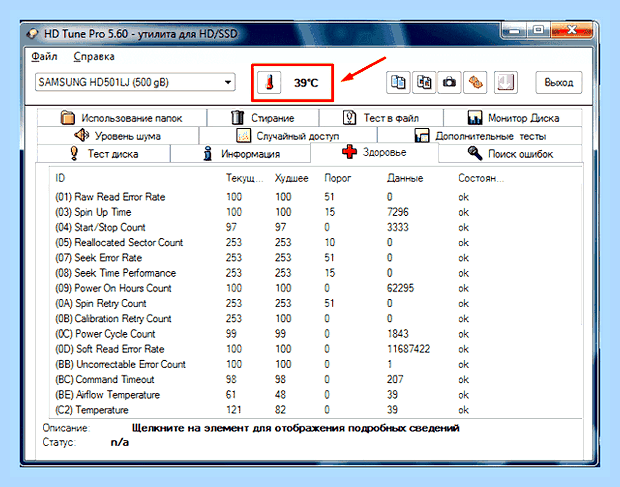Select (05) Reallocated Sector Count row
The height and width of the screenshot is (487, 620).
316,242
